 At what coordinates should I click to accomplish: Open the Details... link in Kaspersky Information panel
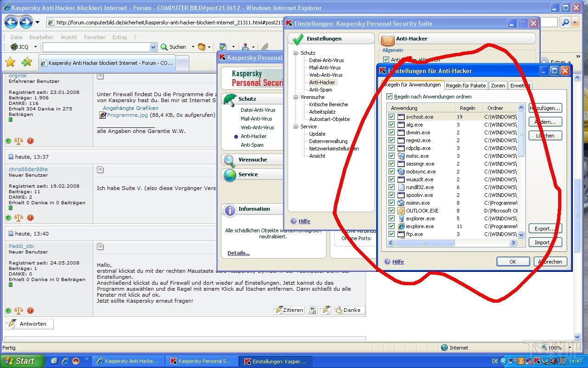[238, 253]
